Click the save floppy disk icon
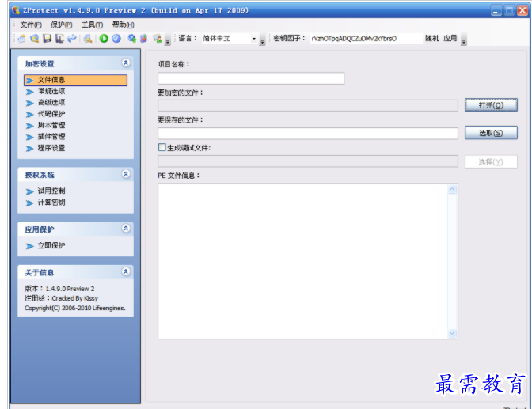The image size is (532, 409). pyautogui.click(x=47, y=38)
